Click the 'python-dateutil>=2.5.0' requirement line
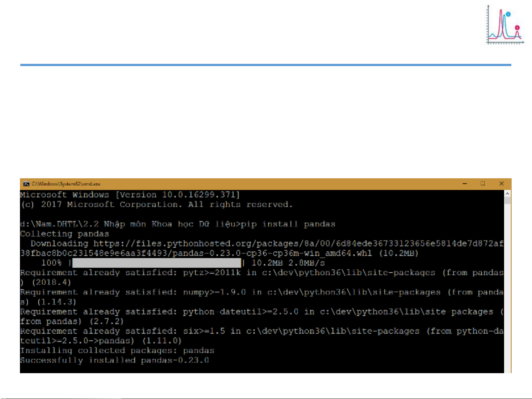This screenshot has width=532, height=399. (262, 316)
